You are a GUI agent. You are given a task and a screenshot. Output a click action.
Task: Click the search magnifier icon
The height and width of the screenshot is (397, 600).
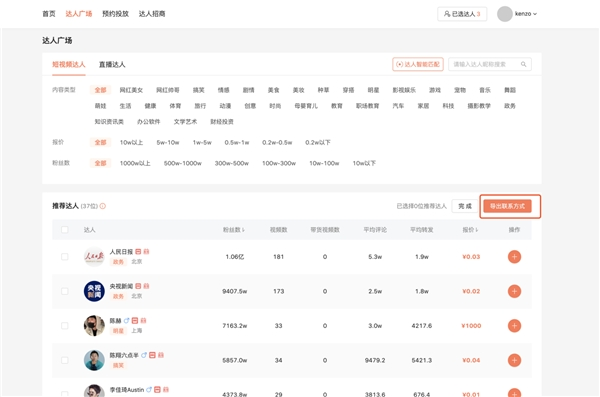point(523,64)
